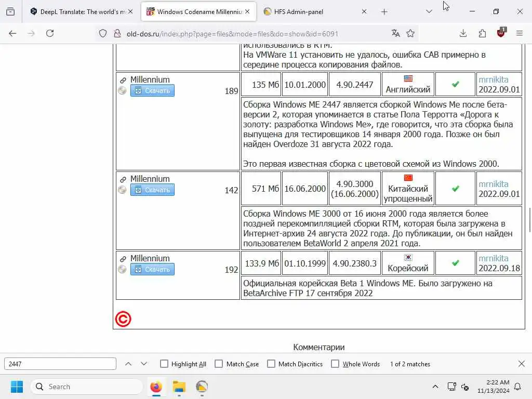The height and width of the screenshot is (399, 532).
Task: Reload the current page
Action: [x=50, y=33]
